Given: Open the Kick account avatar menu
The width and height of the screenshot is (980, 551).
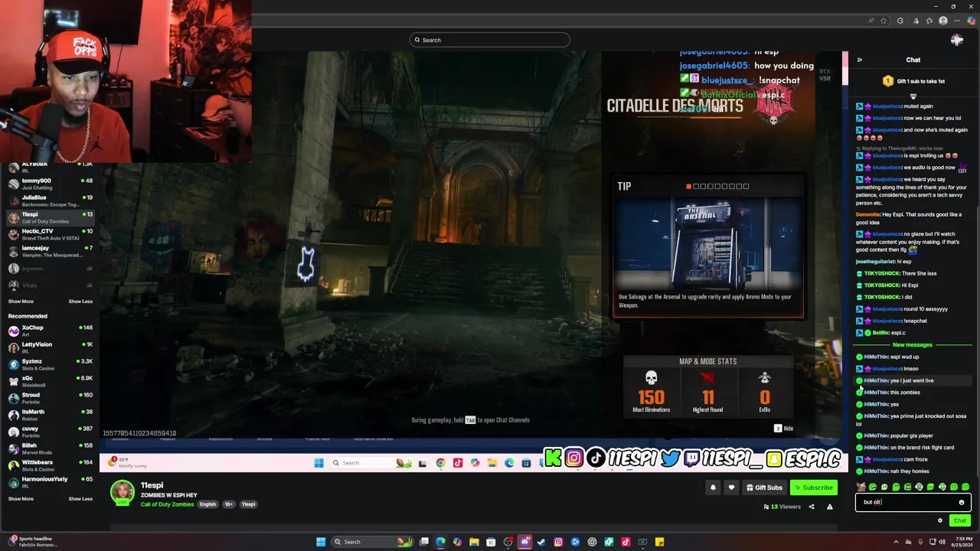Looking at the screenshot, I should (956, 40).
